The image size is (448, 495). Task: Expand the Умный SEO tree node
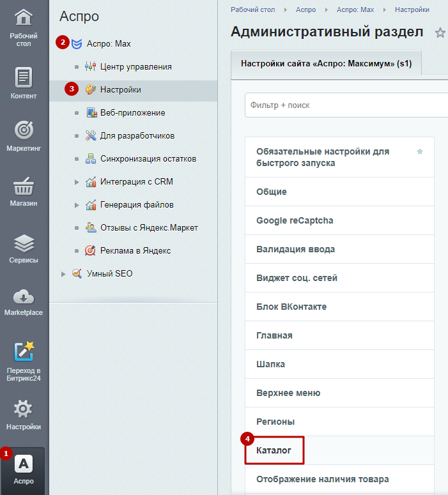[63, 274]
